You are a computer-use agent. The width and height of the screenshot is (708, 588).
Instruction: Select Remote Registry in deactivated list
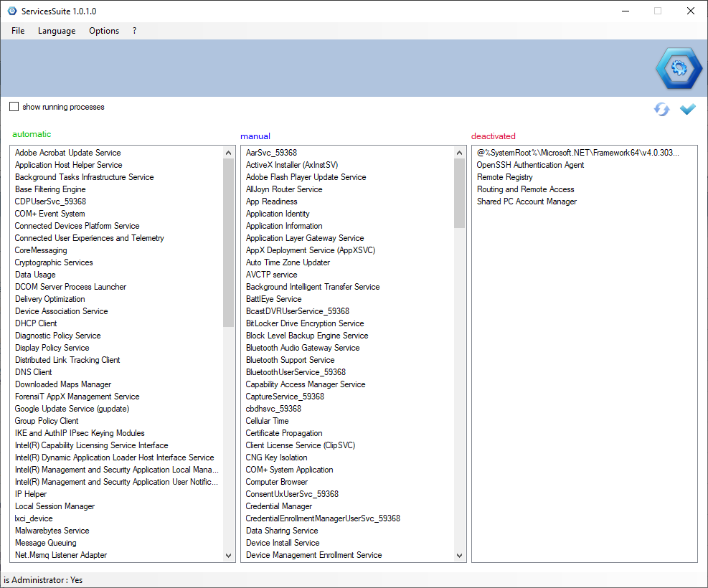tap(505, 177)
